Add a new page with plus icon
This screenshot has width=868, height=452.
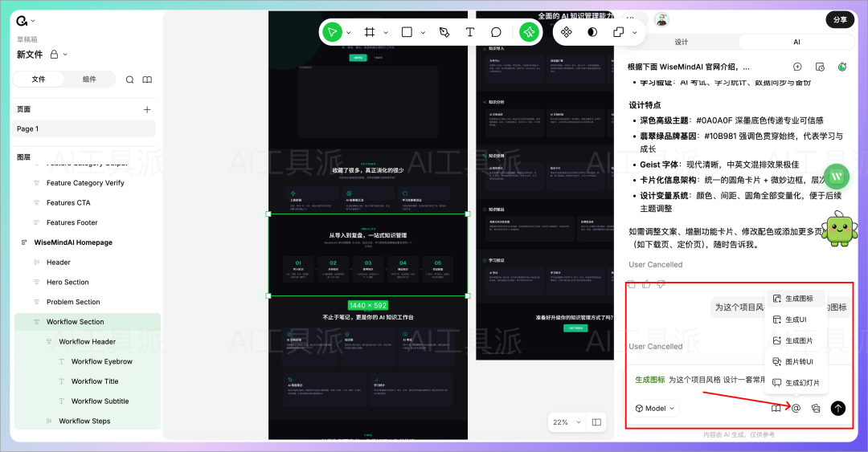147,109
